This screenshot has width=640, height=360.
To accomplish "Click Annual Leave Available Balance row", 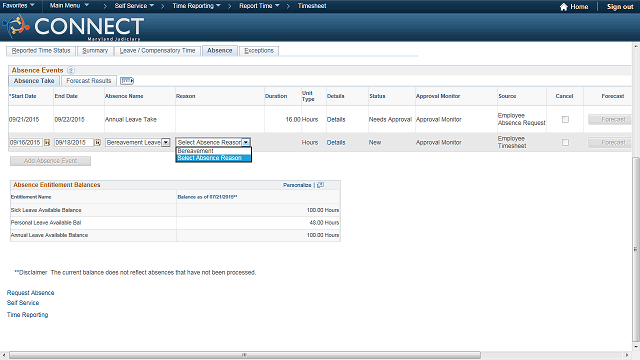I will click(x=175, y=235).
